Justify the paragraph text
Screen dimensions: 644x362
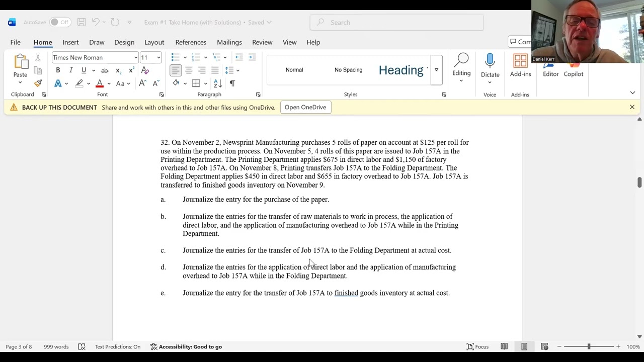point(215,70)
